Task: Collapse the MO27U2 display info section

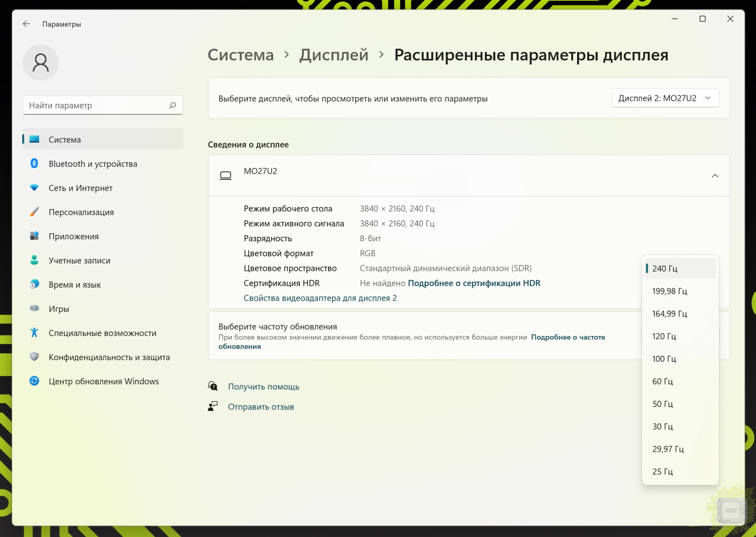Action: [x=715, y=176]
